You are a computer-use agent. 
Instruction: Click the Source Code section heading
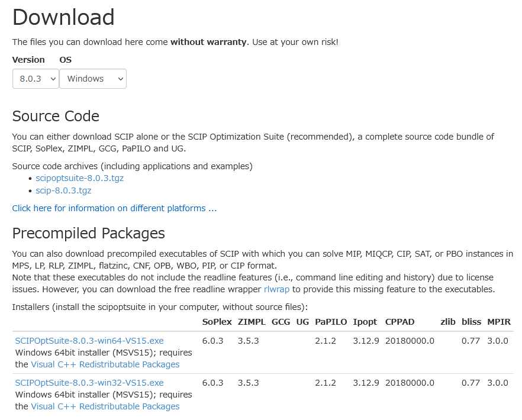[56, 116]
